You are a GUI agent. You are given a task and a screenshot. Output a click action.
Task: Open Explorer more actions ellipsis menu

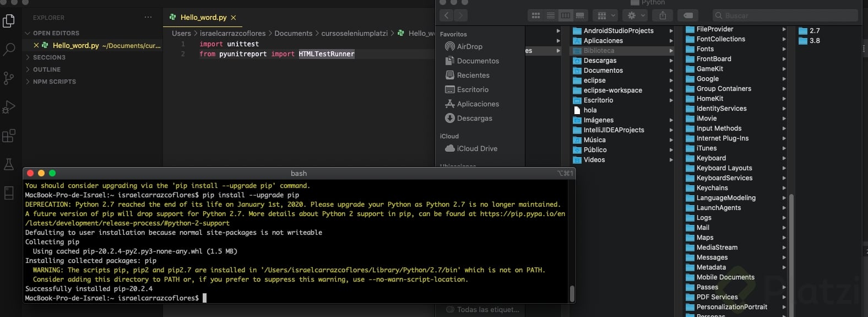148,18
